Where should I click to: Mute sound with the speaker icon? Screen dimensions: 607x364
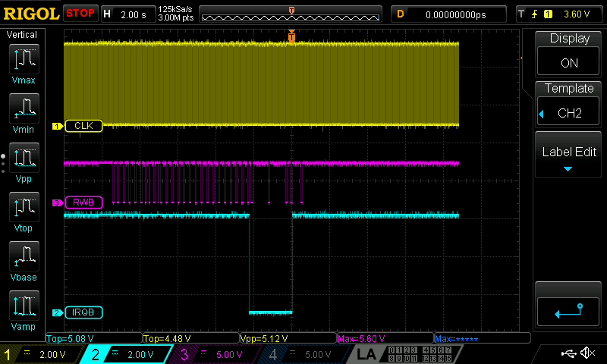click(588, 353)
